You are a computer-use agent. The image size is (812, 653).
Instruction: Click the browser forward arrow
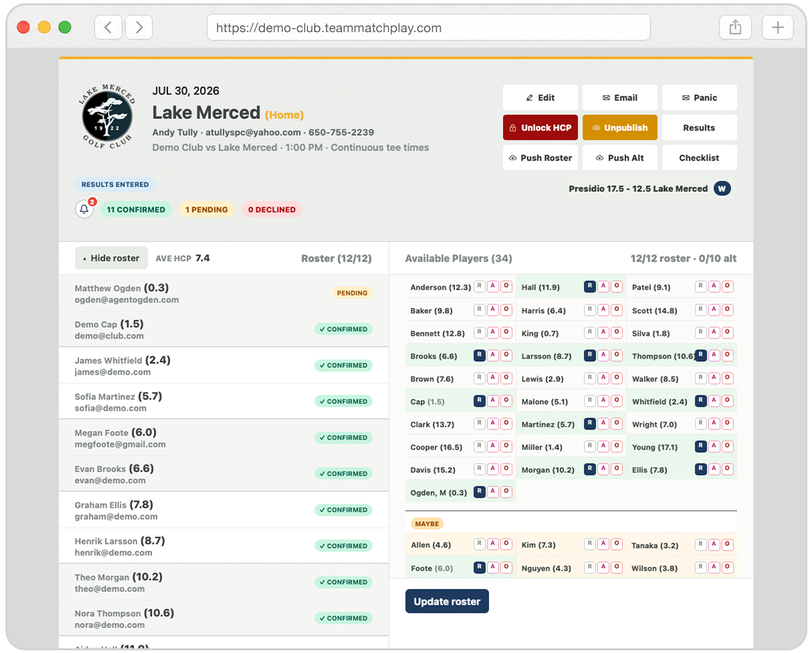139,27
